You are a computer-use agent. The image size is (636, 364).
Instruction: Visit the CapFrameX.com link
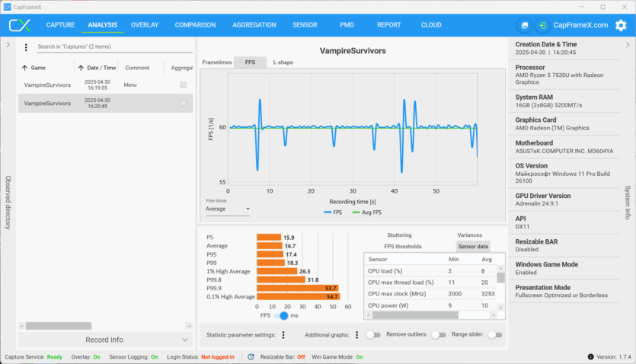[x=581, y=25]
